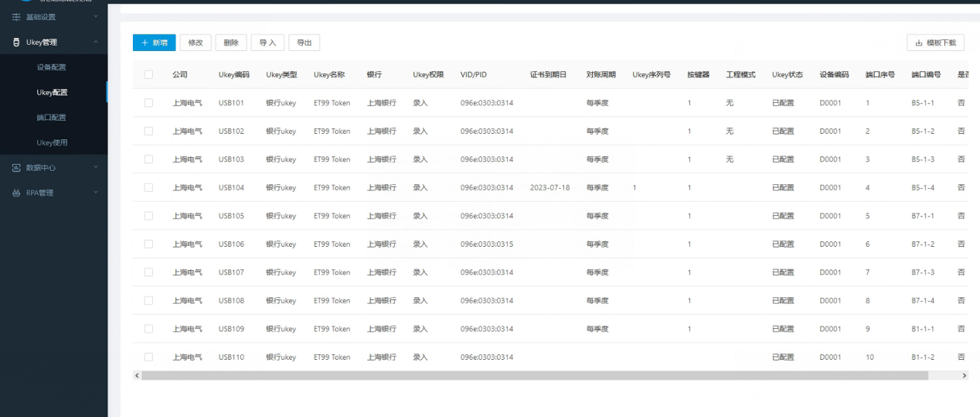Click the Ukey编码 column header
The image size is (980, 417).
[x=234, y=75]
